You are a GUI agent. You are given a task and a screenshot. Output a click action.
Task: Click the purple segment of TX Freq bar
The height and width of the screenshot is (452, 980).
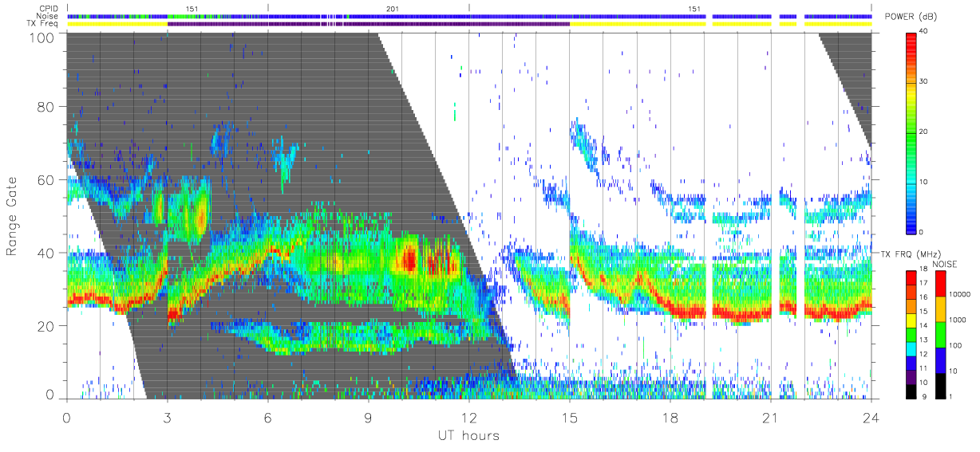tap(369, 24)
